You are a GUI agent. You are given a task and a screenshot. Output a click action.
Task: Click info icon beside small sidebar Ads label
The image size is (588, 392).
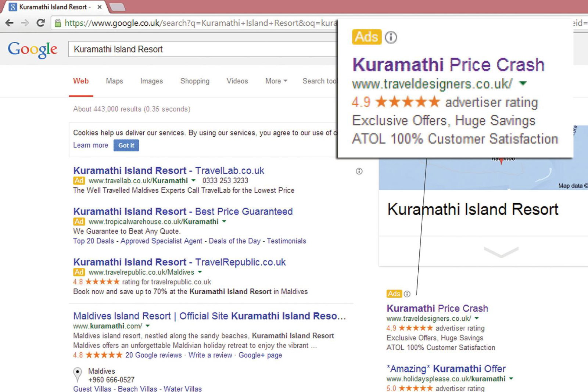coord(407,294)
